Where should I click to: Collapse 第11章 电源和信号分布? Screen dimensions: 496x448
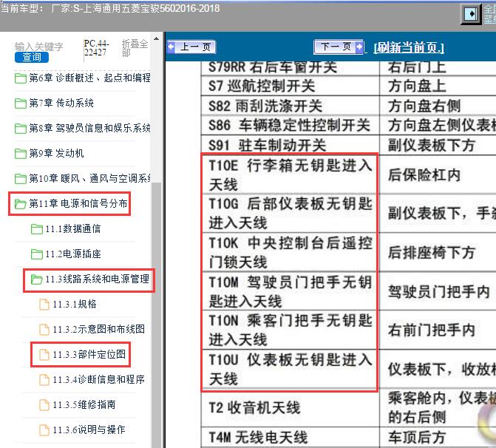78,203
